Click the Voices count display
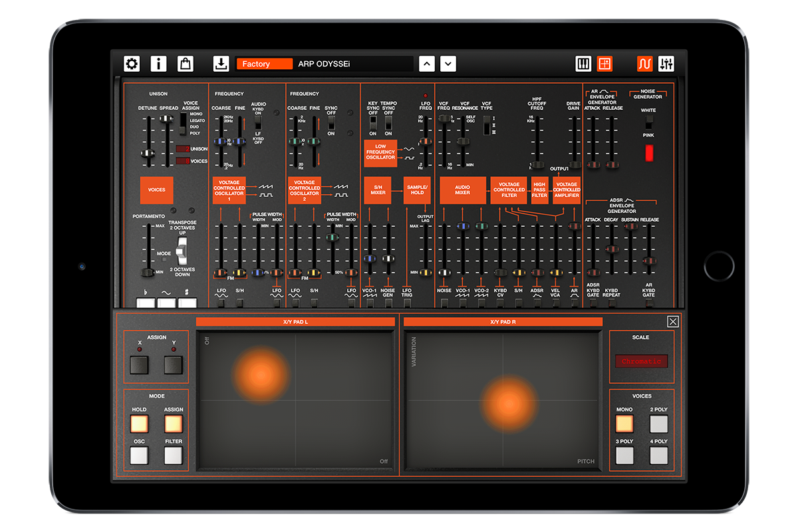798x532 pixels. coord(182,161)
